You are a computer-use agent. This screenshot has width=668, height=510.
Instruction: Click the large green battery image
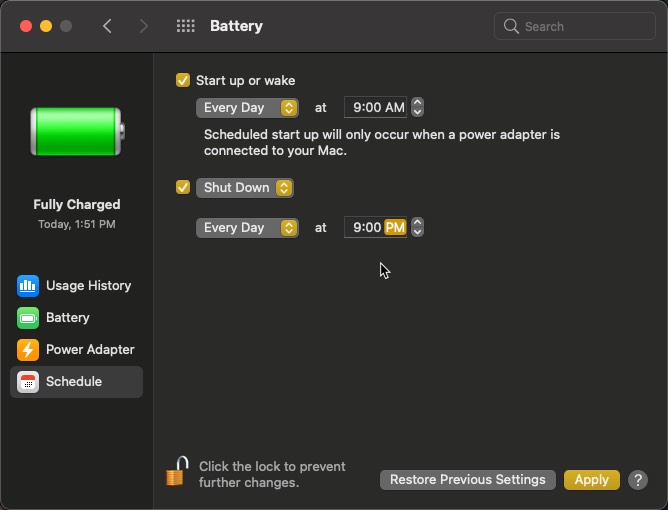click(x=78, y=131)
